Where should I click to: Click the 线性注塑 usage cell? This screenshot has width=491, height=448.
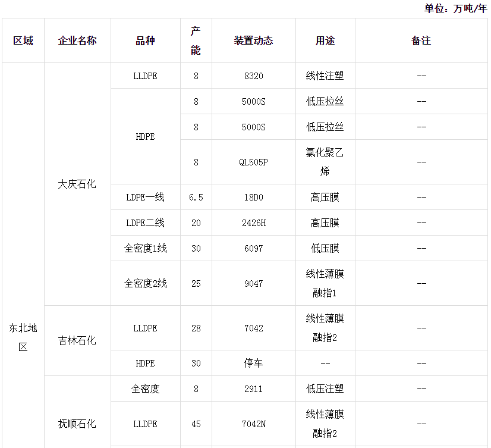coord(325,76)
